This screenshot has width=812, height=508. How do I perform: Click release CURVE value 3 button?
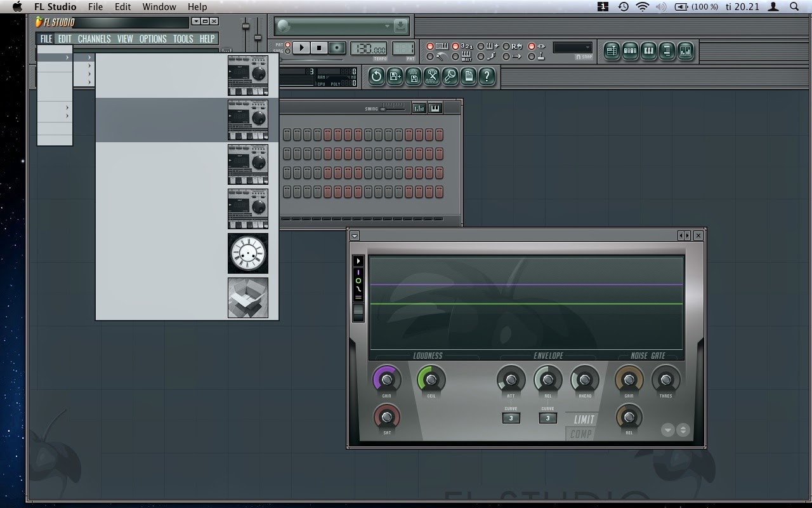pyautogui.click(x=547, y=418)
